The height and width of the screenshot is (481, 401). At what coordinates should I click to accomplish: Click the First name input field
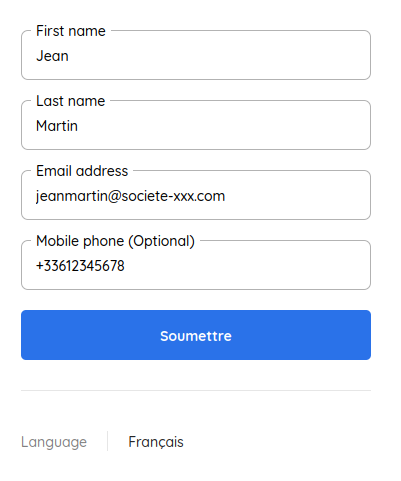coord(196,55)
